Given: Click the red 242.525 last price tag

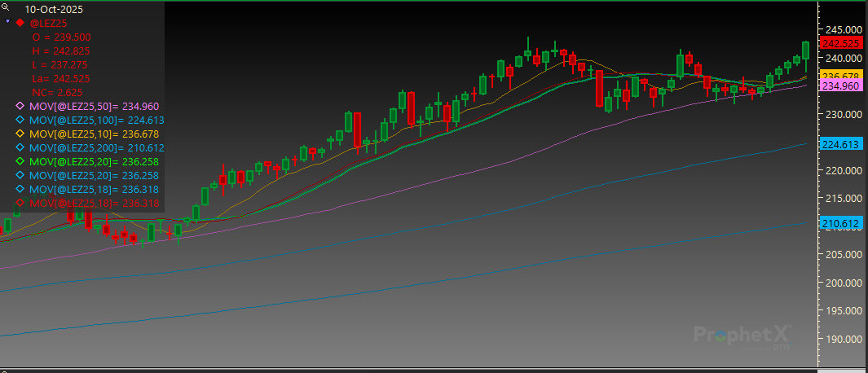Looking at the screenshot, I should (842, 43).
